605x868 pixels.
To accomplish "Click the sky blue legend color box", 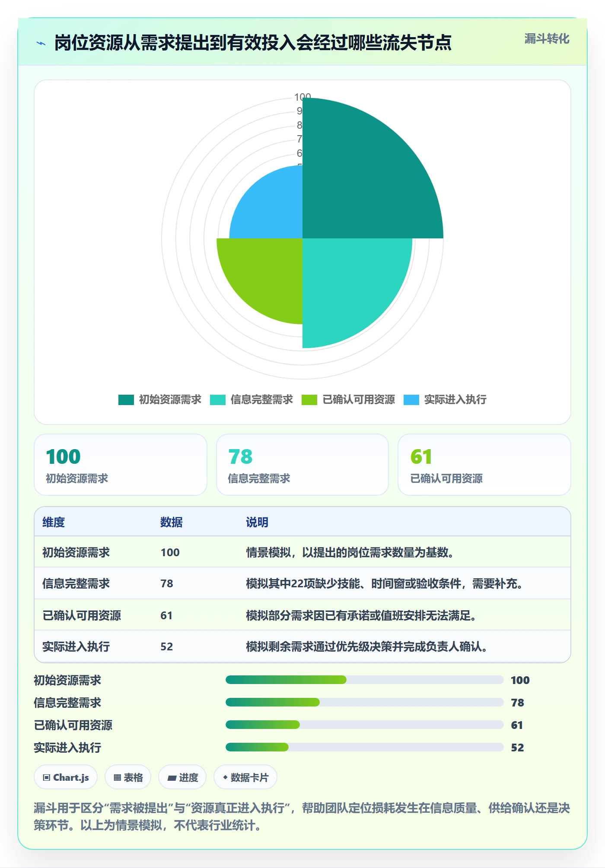I will 411,400.
